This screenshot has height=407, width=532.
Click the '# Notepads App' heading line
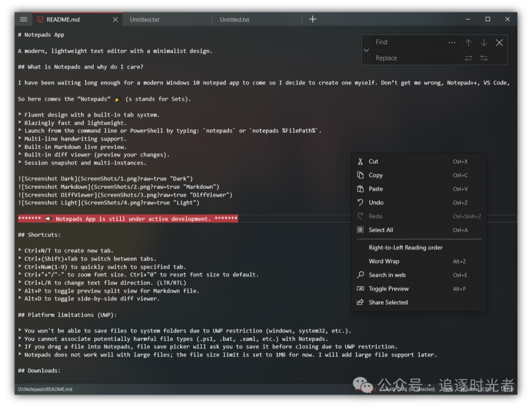click(x=41, y=35)
